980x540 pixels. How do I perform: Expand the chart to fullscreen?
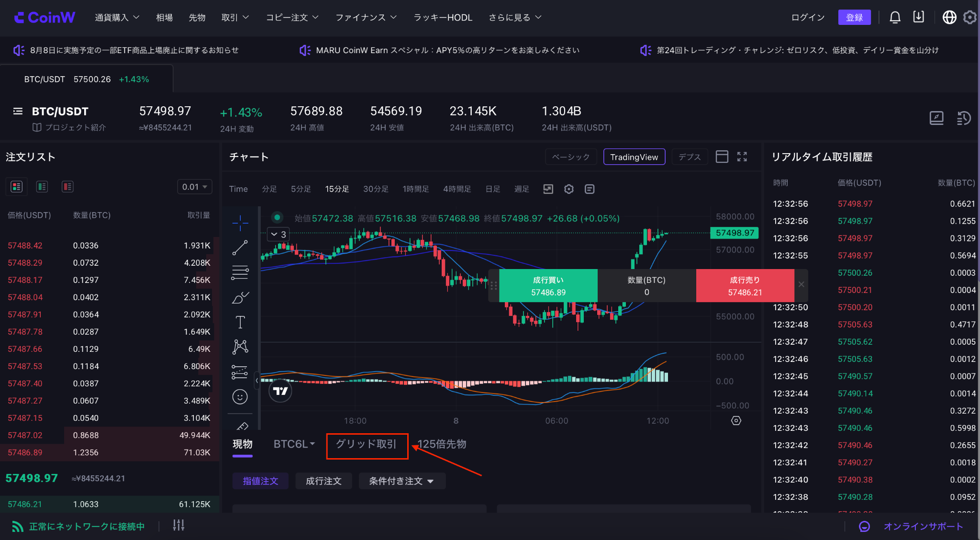tap(742, 157)
